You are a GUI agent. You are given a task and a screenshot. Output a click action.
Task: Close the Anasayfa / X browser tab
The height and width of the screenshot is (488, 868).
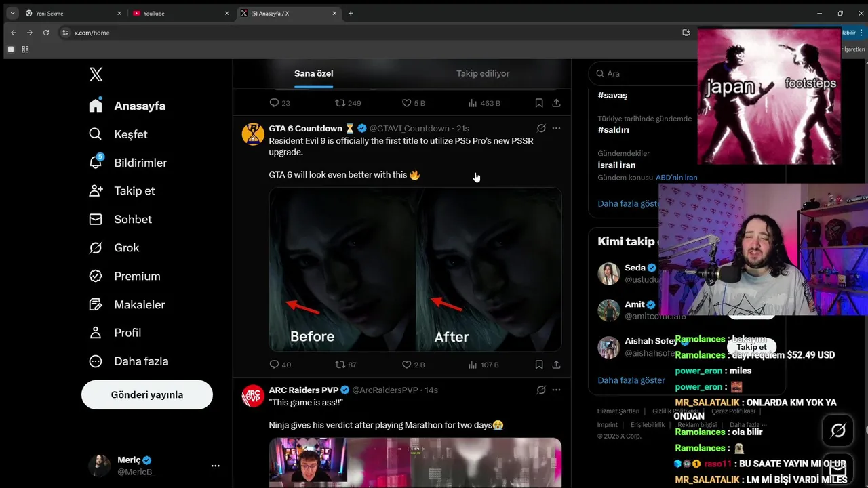click(x=334, y=13)
